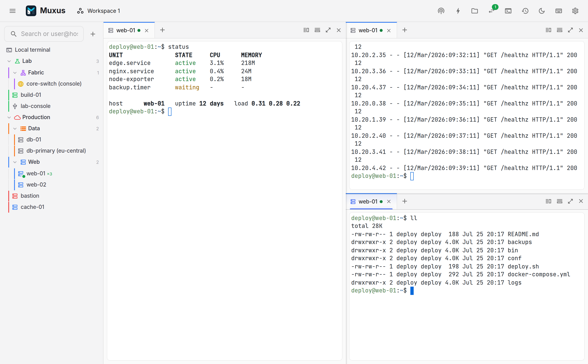Select web-01 tab in bottom-right pane
Screen dimensions: 588x364
pyautogui.click(x=368, y=201)
